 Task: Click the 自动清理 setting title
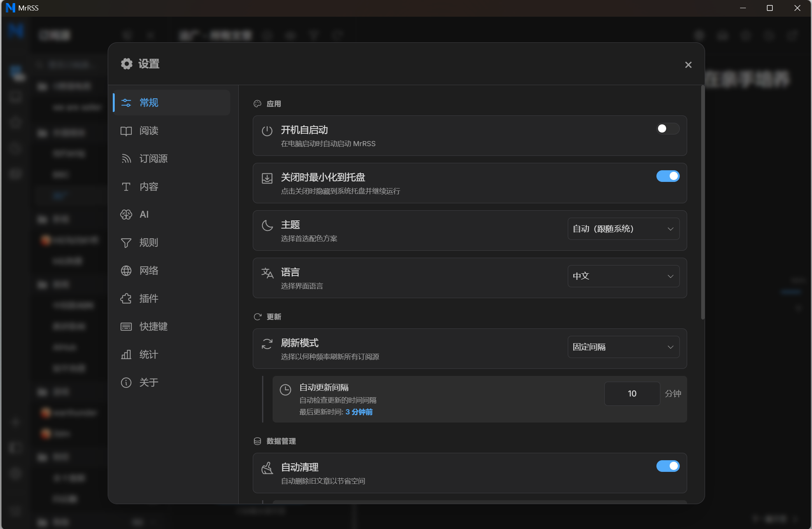[x=300, y=467]
